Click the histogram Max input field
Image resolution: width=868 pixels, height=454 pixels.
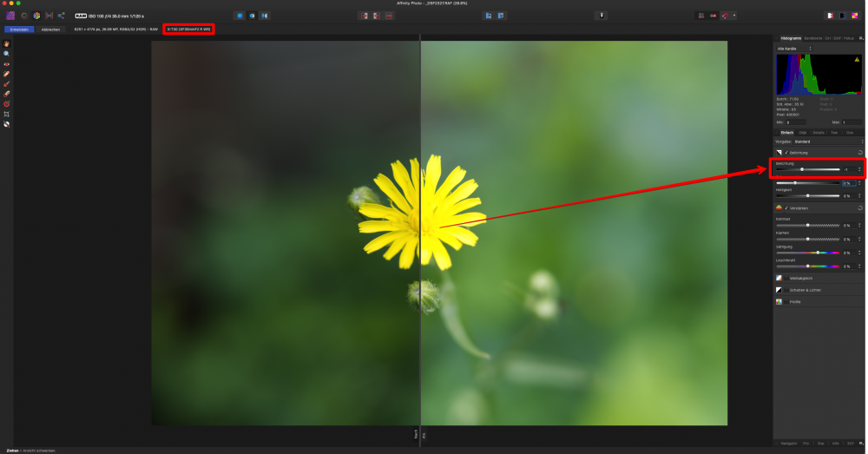click(852, 122)
